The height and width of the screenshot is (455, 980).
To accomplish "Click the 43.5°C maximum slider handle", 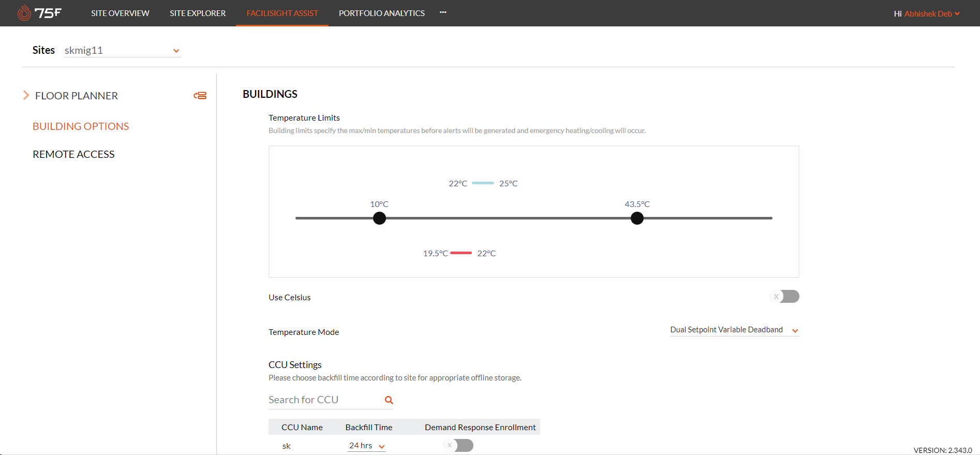I will click(637, 218).
